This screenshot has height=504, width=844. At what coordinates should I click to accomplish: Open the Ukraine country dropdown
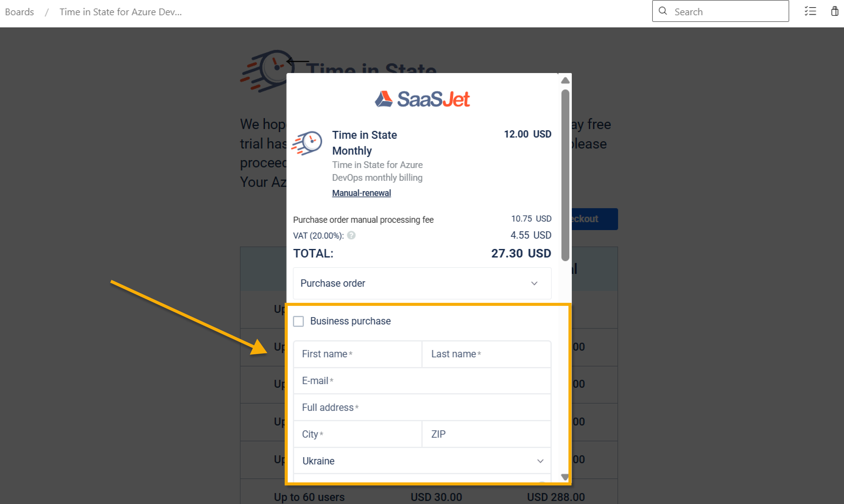click(422, 461)
